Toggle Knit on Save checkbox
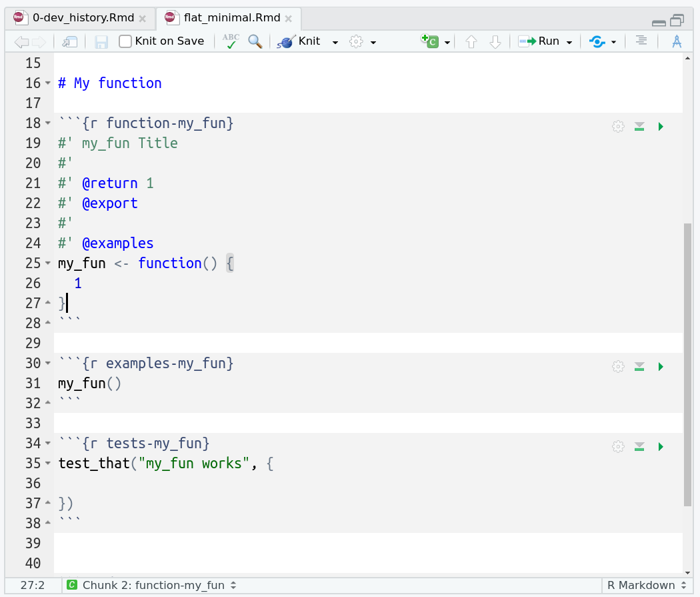Screen dimensions: 700x597 tap(125, 41)
